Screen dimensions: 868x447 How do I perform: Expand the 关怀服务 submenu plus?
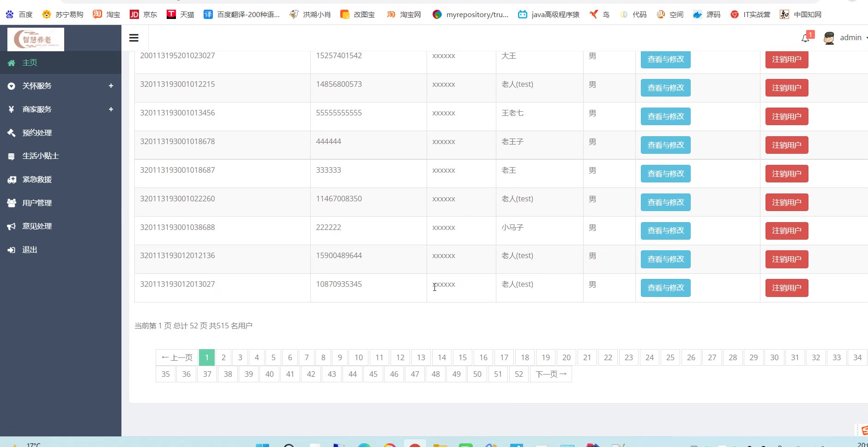click(111, 86)
